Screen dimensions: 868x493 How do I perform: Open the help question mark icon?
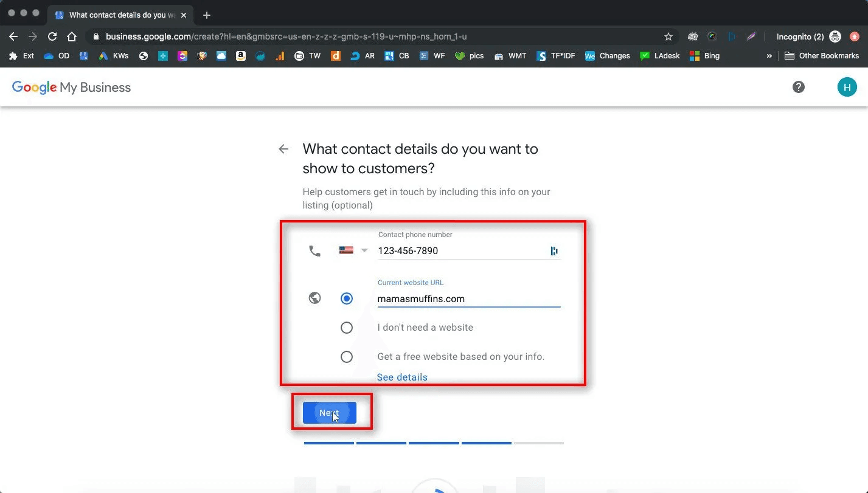pos(799,87)
